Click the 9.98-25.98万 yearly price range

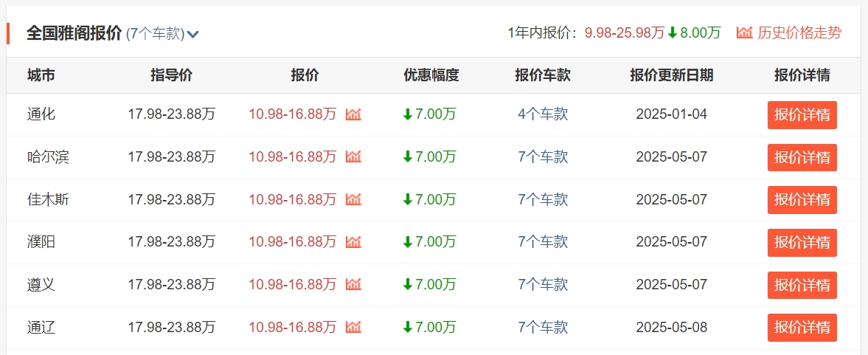pos(625,33)
